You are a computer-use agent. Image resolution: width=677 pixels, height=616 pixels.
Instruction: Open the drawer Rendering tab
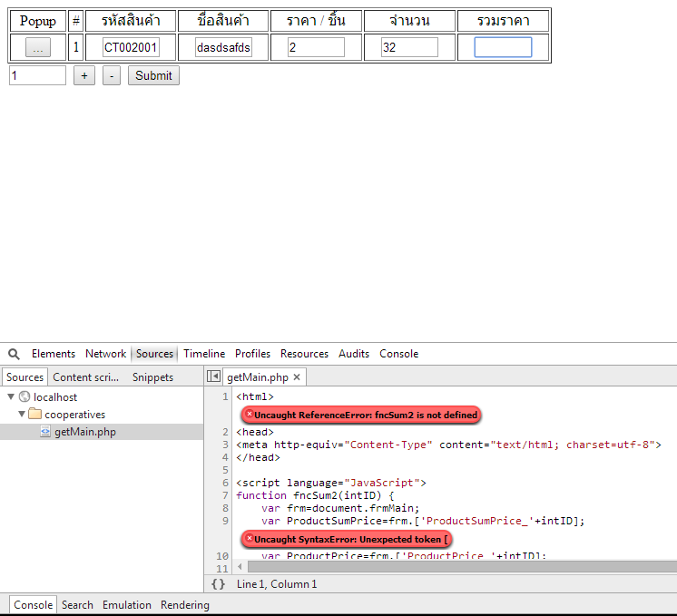pos(185,605)
